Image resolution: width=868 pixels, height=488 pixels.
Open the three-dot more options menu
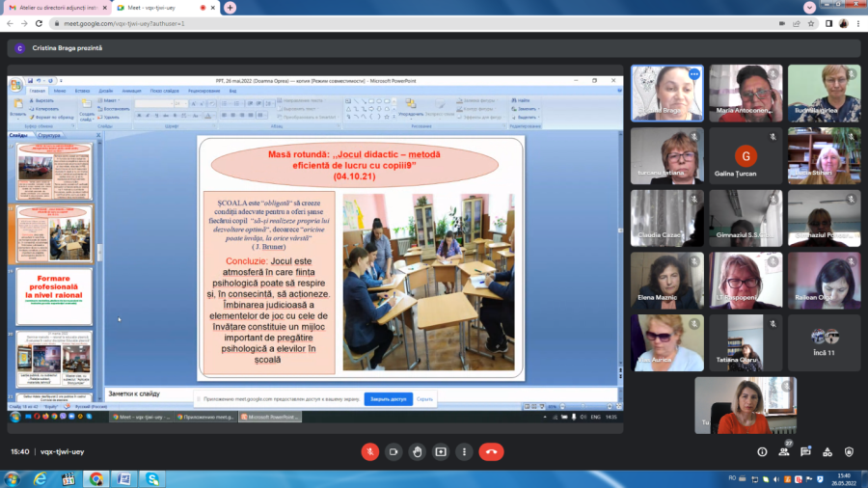coord(464,451)
